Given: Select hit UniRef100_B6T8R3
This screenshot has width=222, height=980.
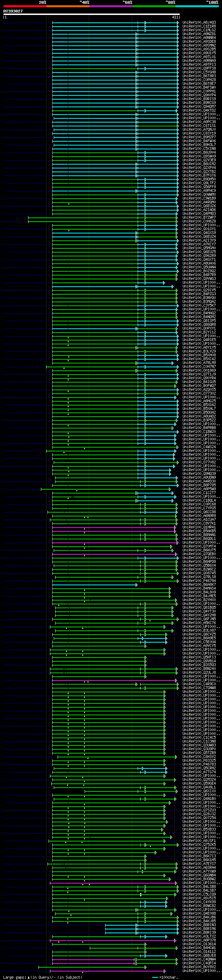Looking at the screenshot, I should 199,76.
